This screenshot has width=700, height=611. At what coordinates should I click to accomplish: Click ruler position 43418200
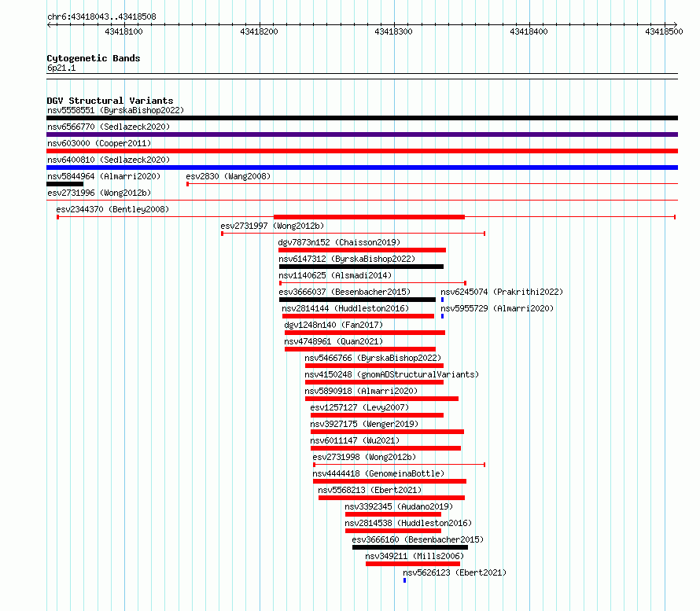pyautogui.click(x=259, y=31)
